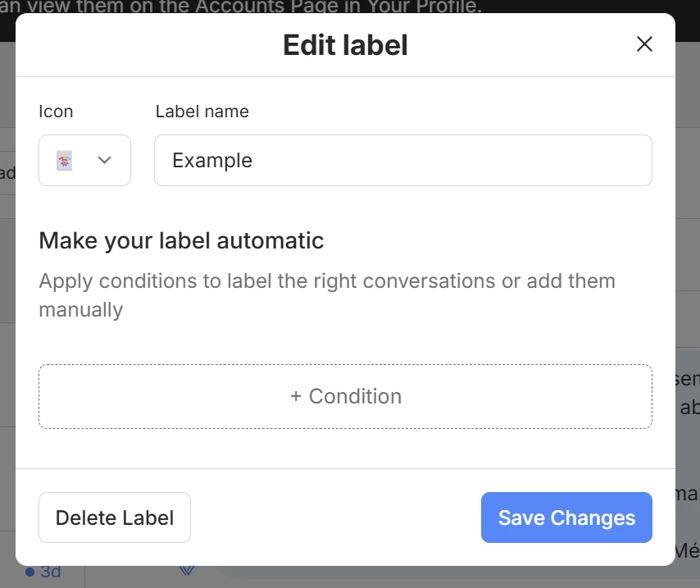Click the "Icon" field caption

[56, 112]
